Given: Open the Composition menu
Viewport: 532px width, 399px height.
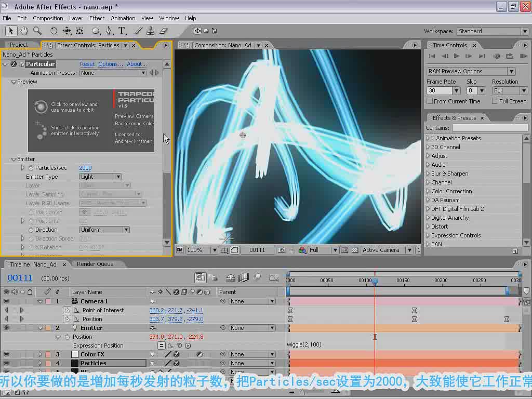Looking at the screenshot, I should (48, 18).
